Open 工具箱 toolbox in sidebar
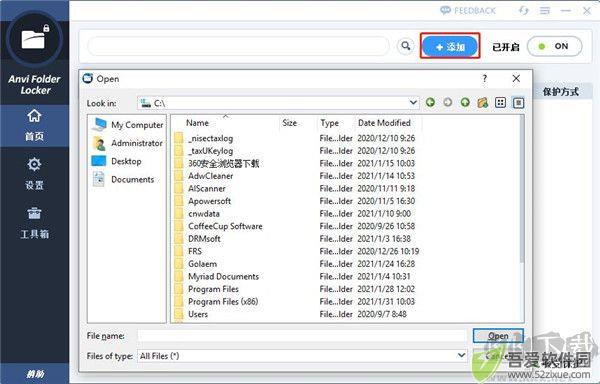600x384 pixels. click(34, 223)
